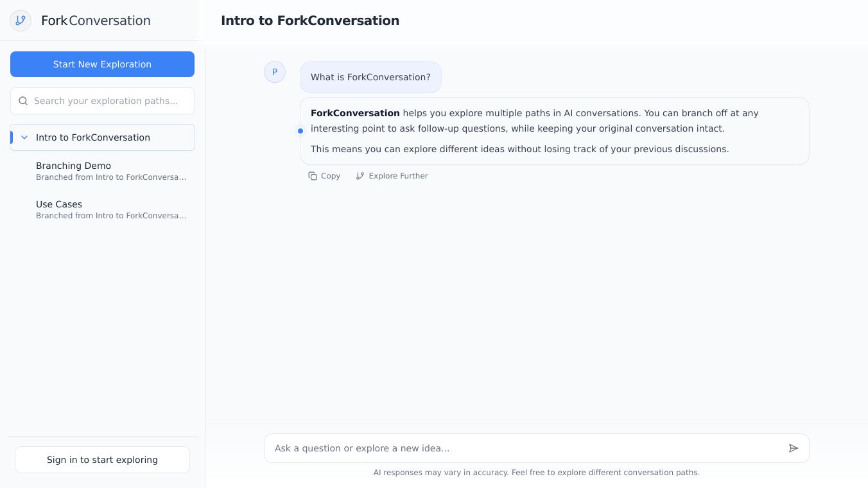Click the user avatar labeled P
The image size is (868, 488).
pyautogui.click(x=275, y=72)
